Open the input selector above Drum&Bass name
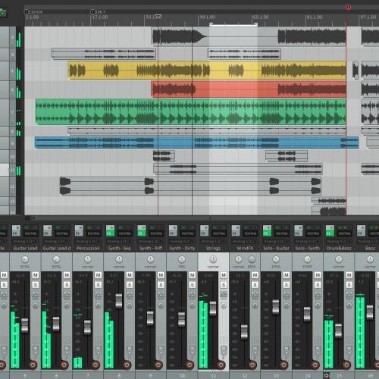The width and height of the screenshot is (379, 379). point(339,241)
